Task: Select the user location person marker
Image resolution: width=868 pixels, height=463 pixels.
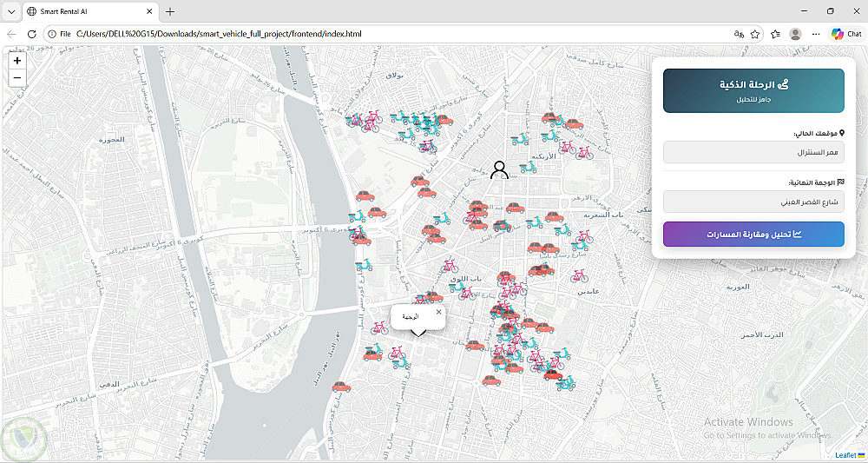Action: [x=499, y=170]
